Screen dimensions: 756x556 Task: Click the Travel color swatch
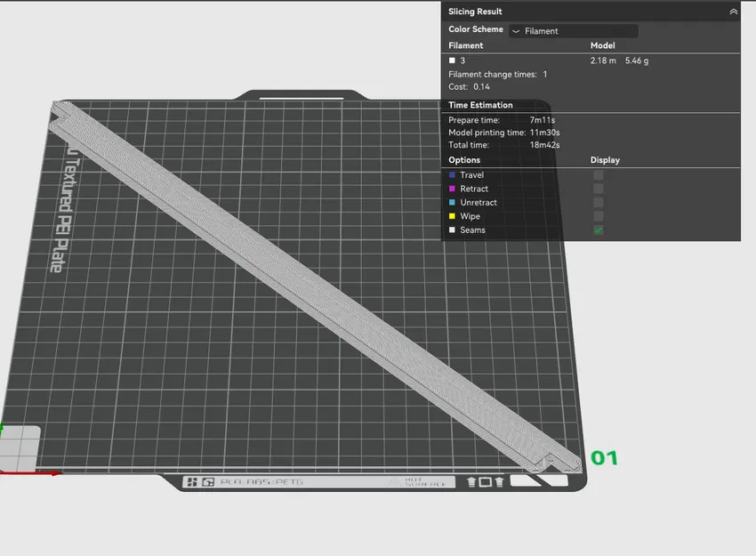(x=452, y=175)
